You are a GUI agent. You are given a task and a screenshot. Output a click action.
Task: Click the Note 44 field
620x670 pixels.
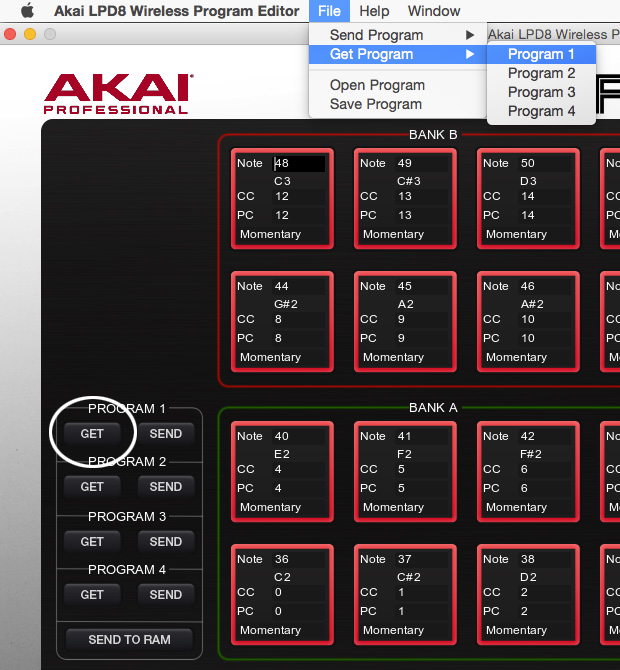[299, 286]
